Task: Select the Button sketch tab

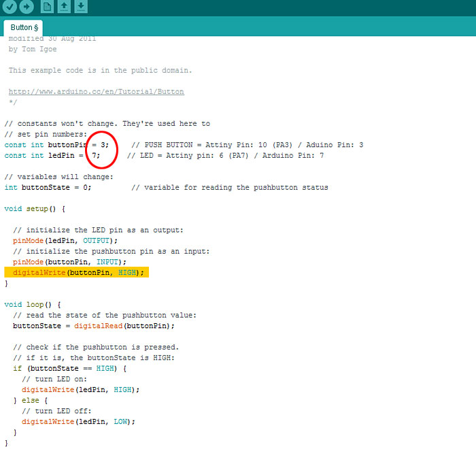Action: click(x=23, y=28)
